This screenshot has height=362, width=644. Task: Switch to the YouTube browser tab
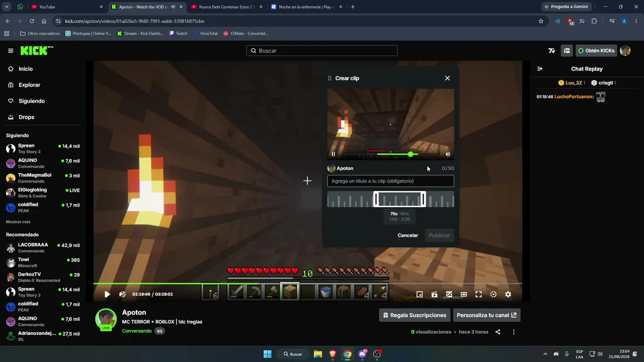(67, 7)
